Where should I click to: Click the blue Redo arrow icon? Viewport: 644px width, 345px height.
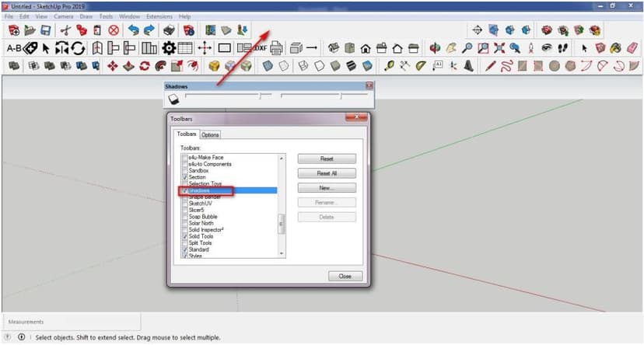coord(149,30)
